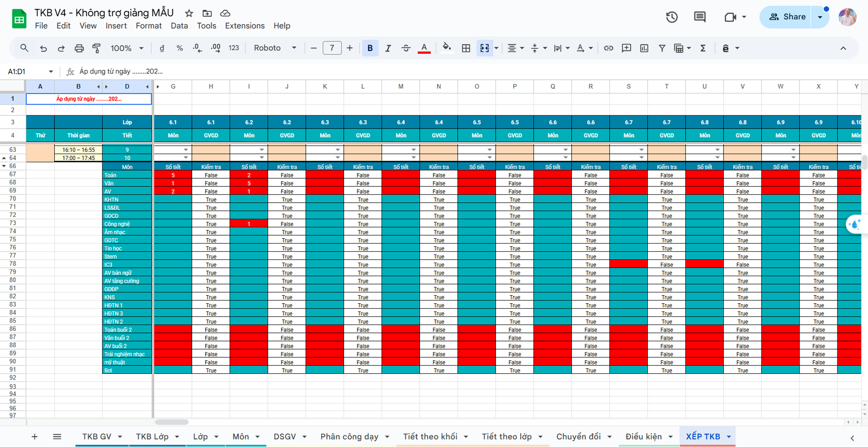
Task: Decrease decimal places
Action: tap(197, 48)
